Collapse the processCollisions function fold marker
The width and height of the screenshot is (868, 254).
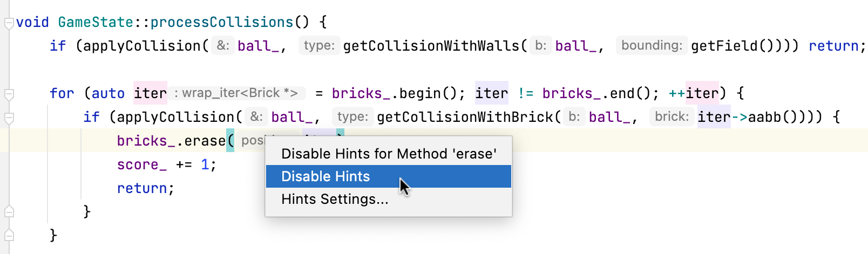9,23
